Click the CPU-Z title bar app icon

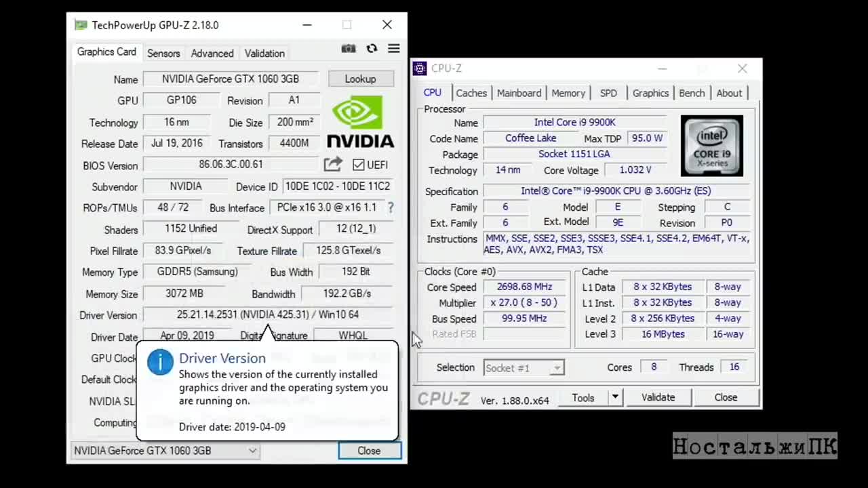pos(420,68)
